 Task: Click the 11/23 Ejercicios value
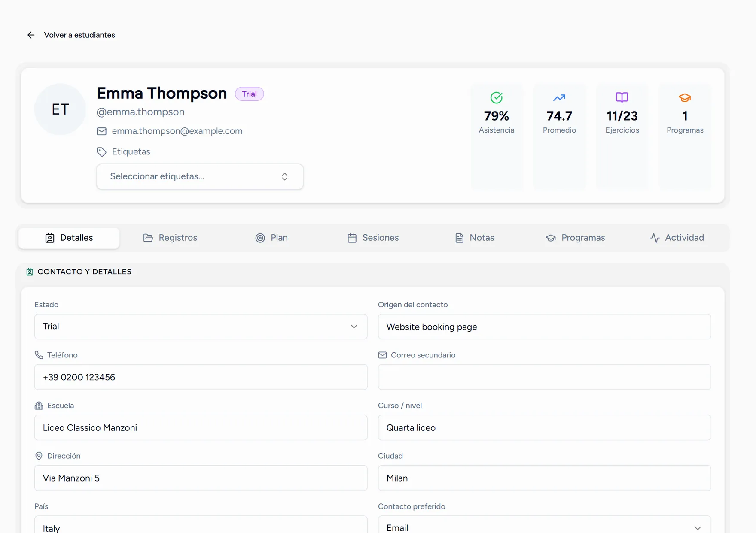click(622, 116)
